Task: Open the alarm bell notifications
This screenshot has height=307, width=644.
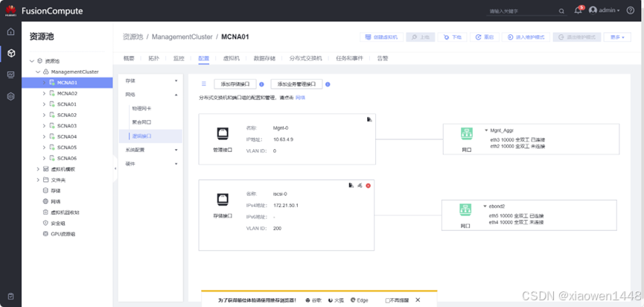Action: click(x=578, y=10)
